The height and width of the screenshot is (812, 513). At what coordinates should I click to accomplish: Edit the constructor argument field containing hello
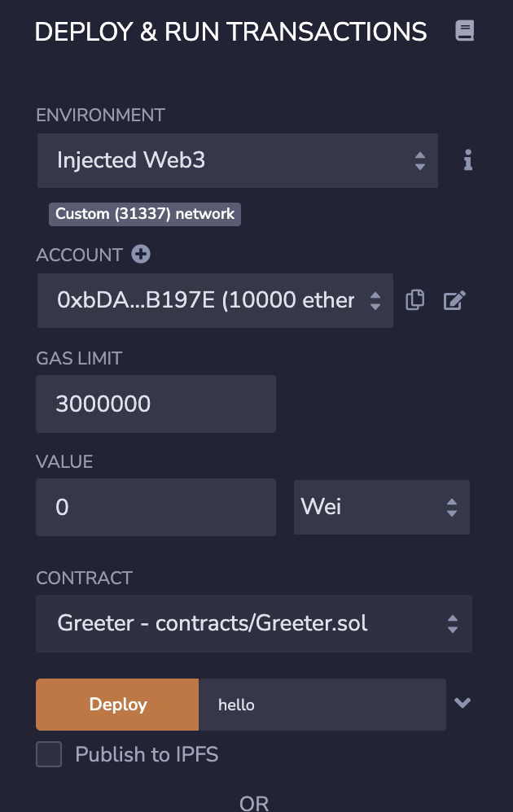[x=322, y=705]
